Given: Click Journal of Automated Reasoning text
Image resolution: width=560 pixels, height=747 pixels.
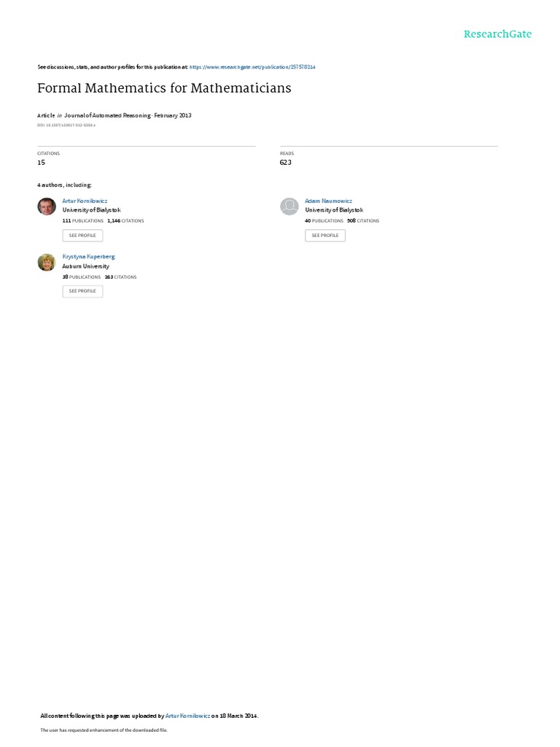Looking at the screenshot, I should [x=107, y=115].
